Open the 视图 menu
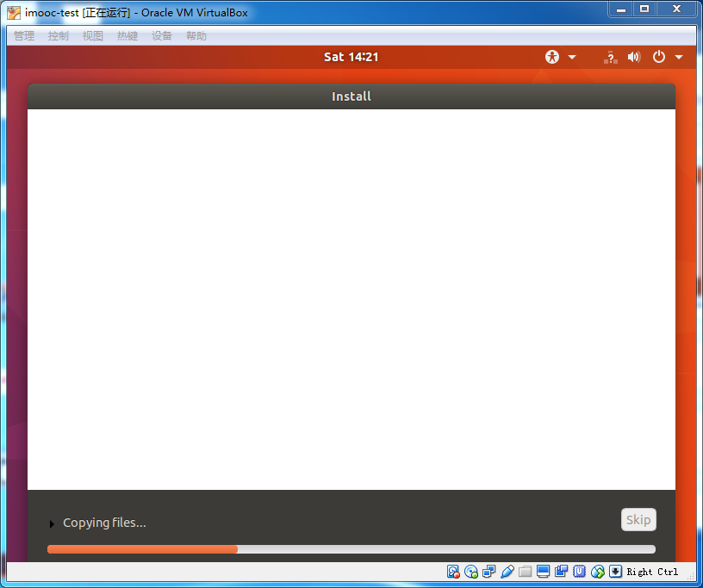Screen dimensions: 703x588 coord(93,36)
